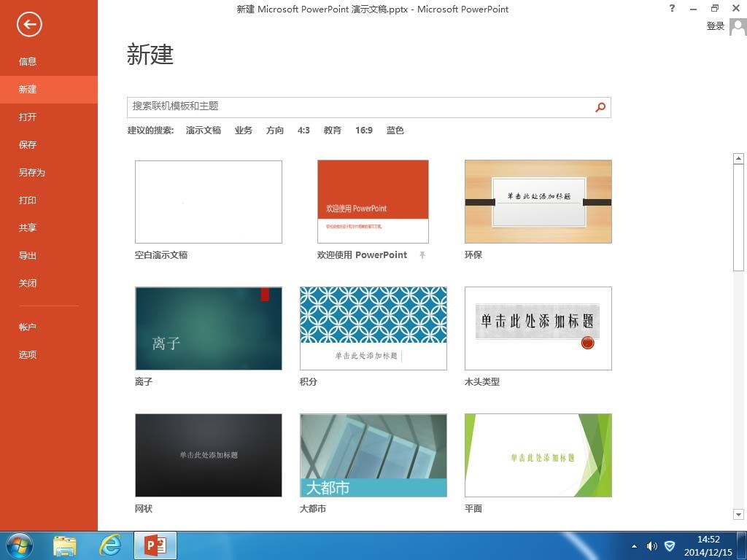Image resolution: width=747 pixels, height=560 pixels.
Task: Open 选项 in the sidebar
Action: coord(49,355)
